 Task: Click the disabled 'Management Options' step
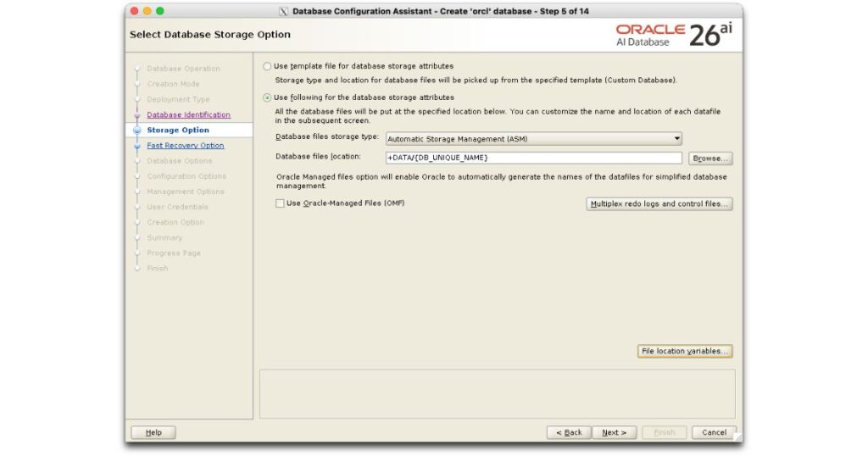(x=186, y=192)
